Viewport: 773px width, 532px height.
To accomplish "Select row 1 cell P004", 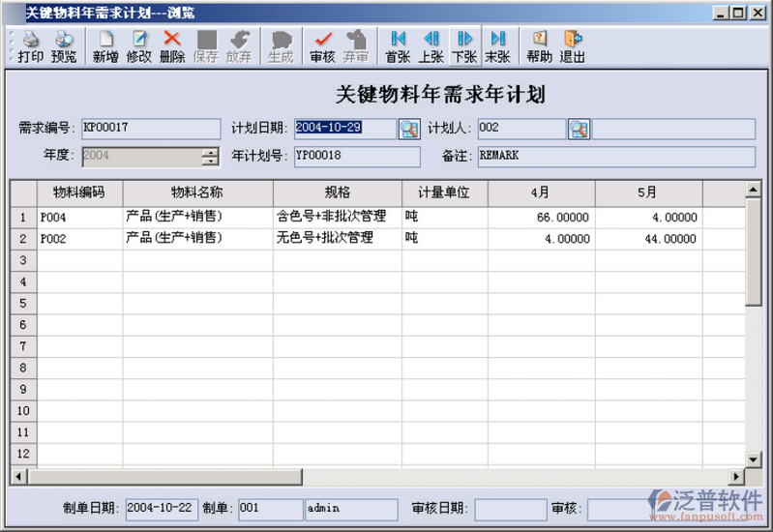I will pyautogui.click(x=79, y=218).
